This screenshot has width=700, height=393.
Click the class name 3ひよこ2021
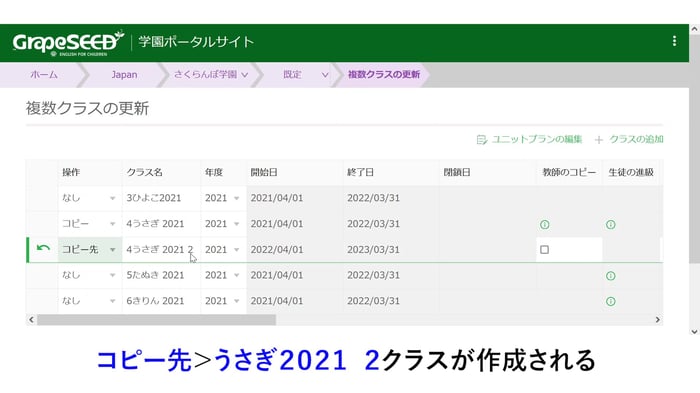[154, 198]
